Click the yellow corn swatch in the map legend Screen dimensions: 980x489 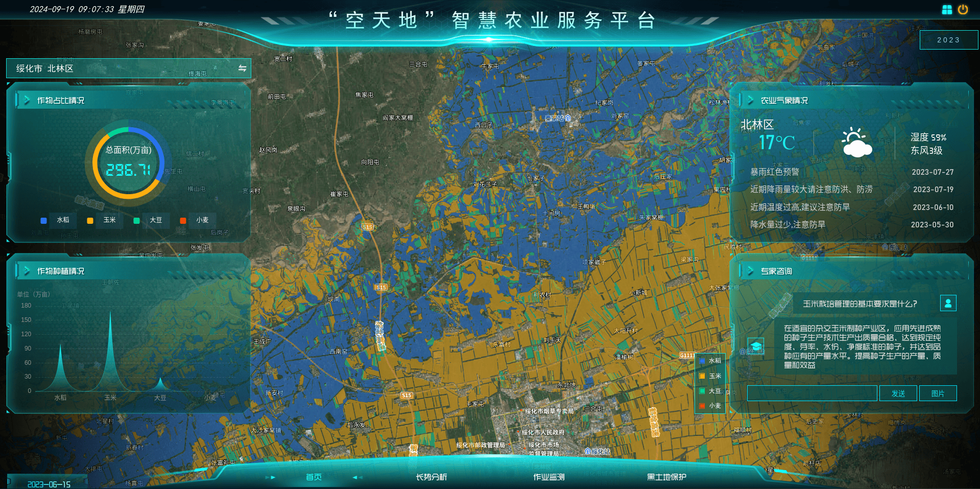pos(702,376)
